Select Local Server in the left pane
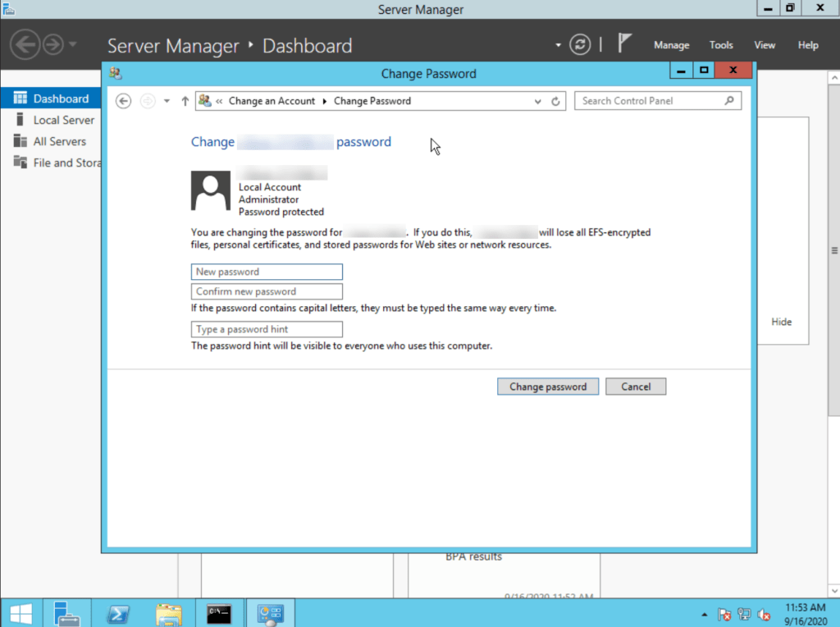This screenshot has height=627, width=840. pyautogui.click(x=62, y=120)
